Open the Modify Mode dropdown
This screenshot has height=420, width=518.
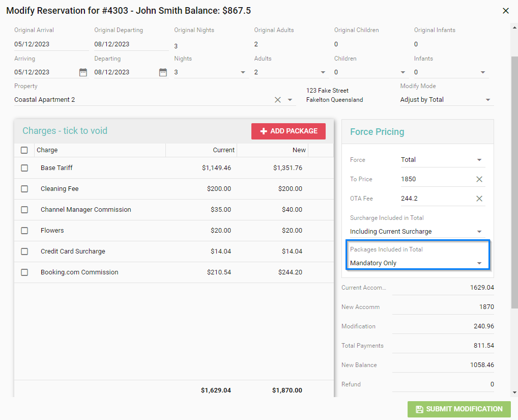(x=487, y=100)
